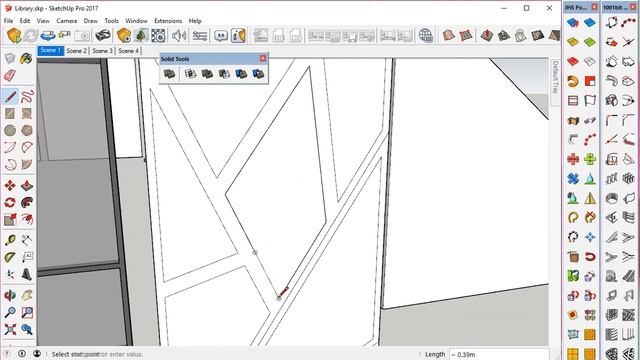This screenshot has width=640, height=360.
Task: Click Sandbox From Scratch tool
Action: tap(466, 36)
